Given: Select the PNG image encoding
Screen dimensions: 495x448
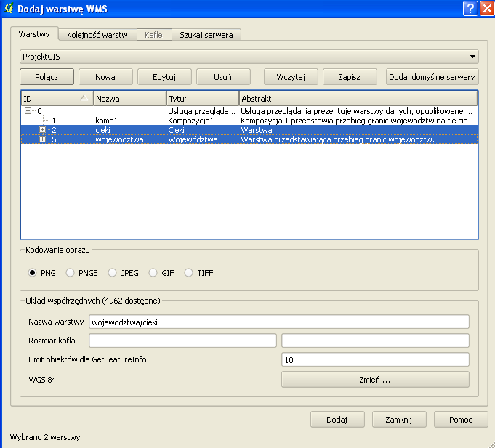Looking at the screenshot, I should tap(32, 273).
